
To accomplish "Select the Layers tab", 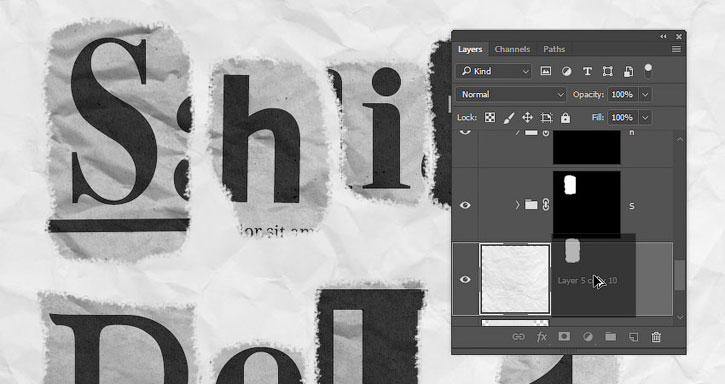I will pos(470,49).
